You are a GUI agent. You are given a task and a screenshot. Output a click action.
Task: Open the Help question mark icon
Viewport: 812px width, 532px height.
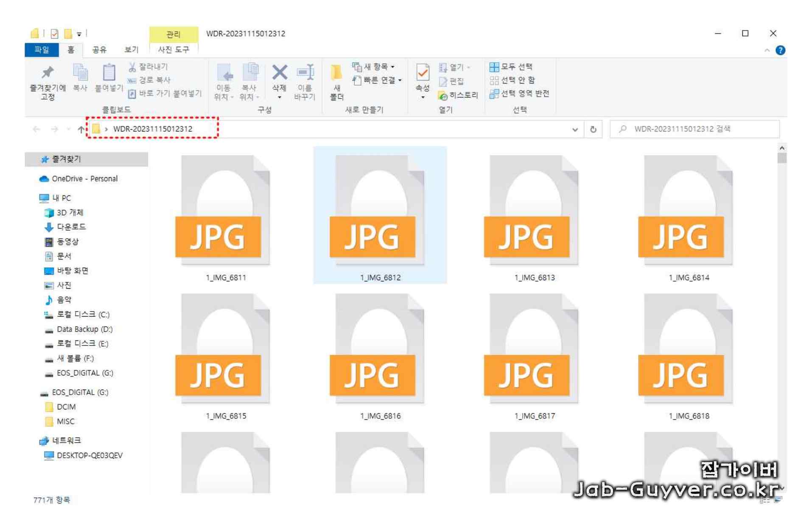click(x=780, y=50)
